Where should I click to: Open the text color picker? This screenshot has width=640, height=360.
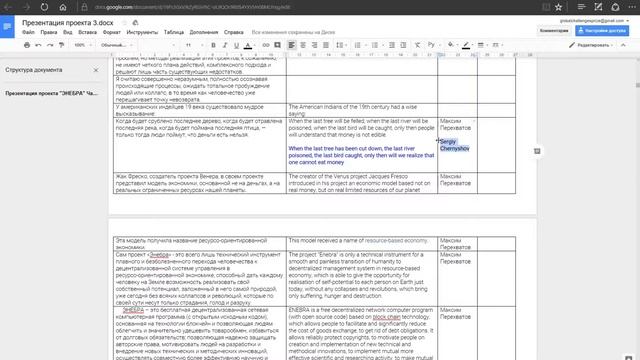(x=248, y=45)
